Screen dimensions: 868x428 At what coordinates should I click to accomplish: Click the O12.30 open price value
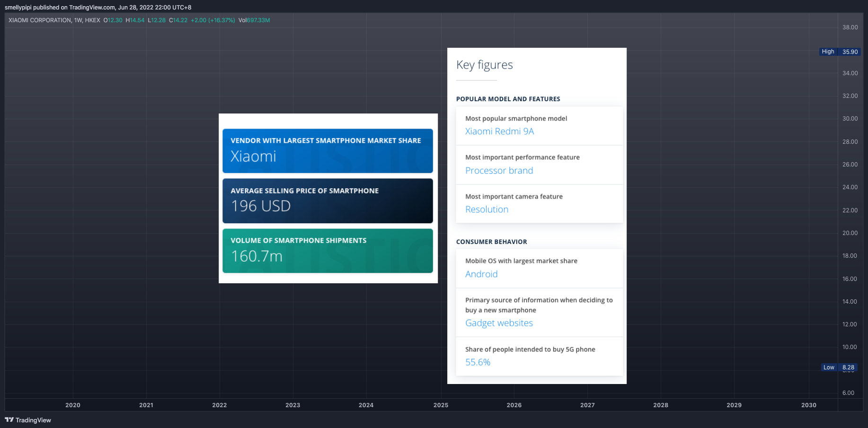point(113,20)
